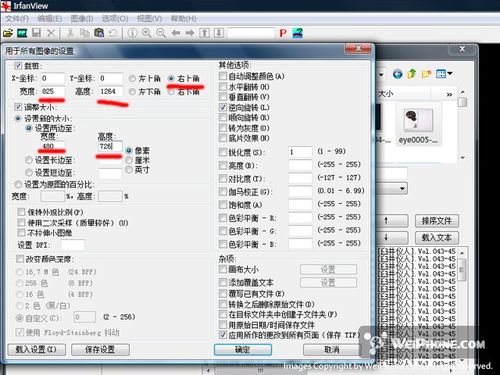Go to next image with right arrow icon
Screen dimensions: 500x375
click(x=190, y=33)
